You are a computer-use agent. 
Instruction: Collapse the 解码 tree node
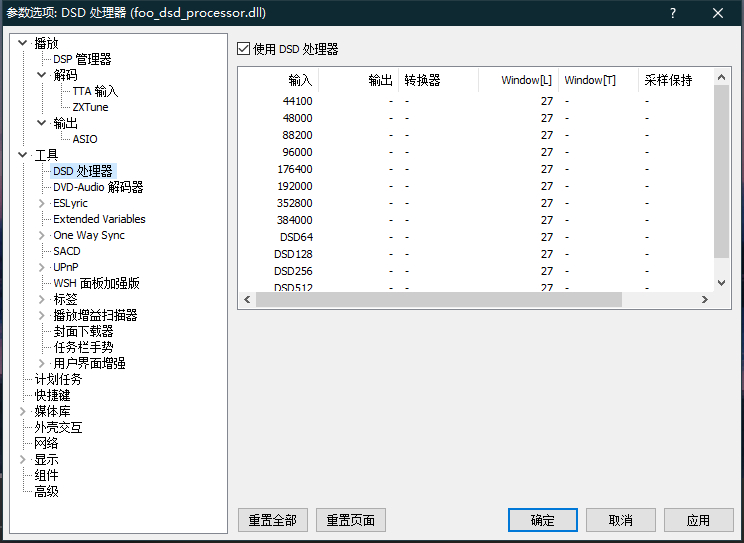coord(42,75)
